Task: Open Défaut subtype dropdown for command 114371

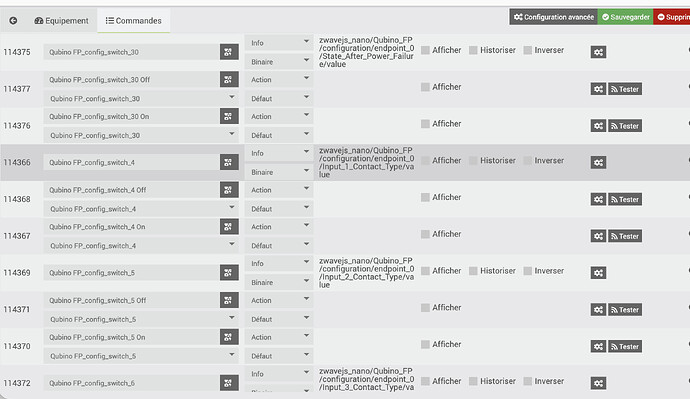Action: point(279,319)
